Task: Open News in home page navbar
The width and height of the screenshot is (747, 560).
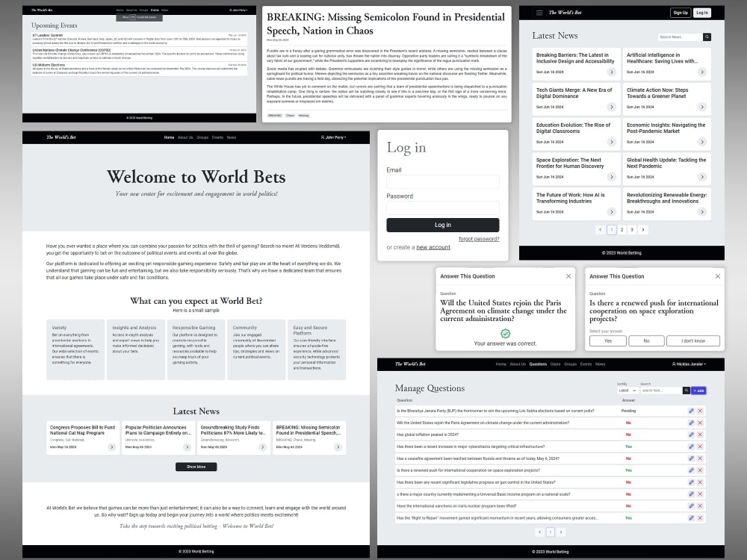Action: coord(232,137)
